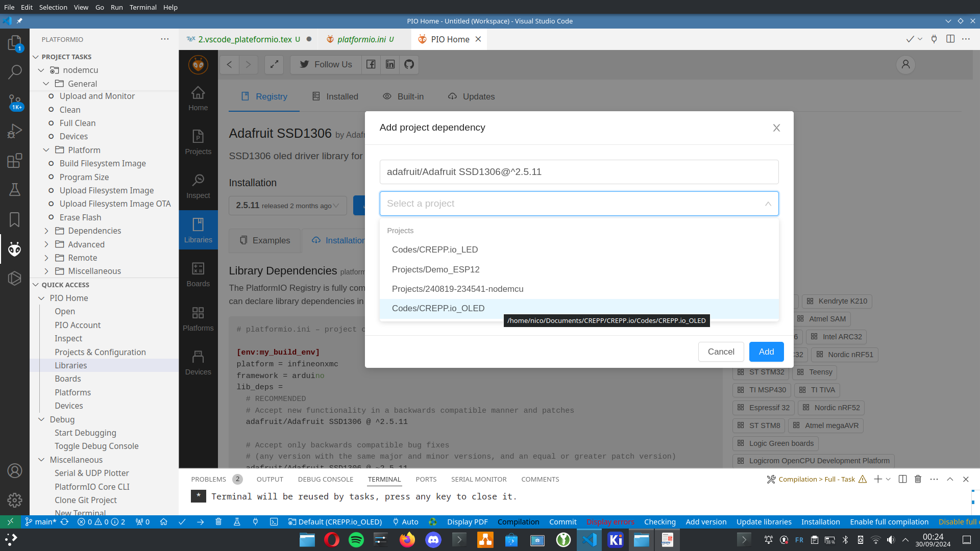Click the LinkedIn icon in PIO toolbar
This screenshot has width=980, height=551.
click(x=390, y=64)
